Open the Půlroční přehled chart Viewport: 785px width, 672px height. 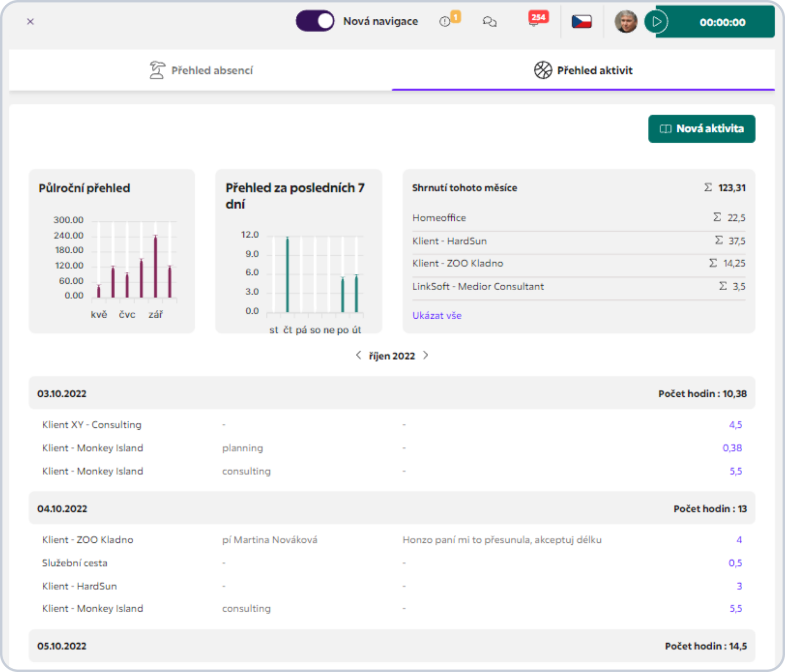(111, 251)
